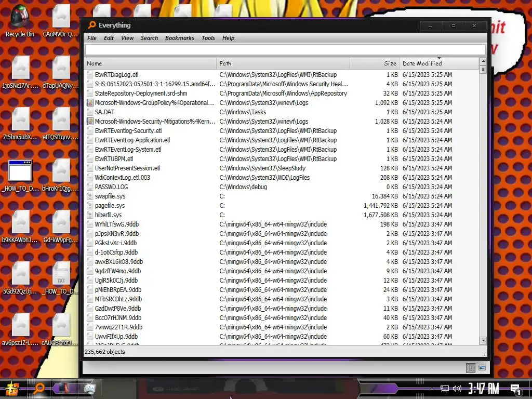532x399 pixels.
Task: Select the EtwRTEventlog-Security.etl result
Action: coord(282,130)
